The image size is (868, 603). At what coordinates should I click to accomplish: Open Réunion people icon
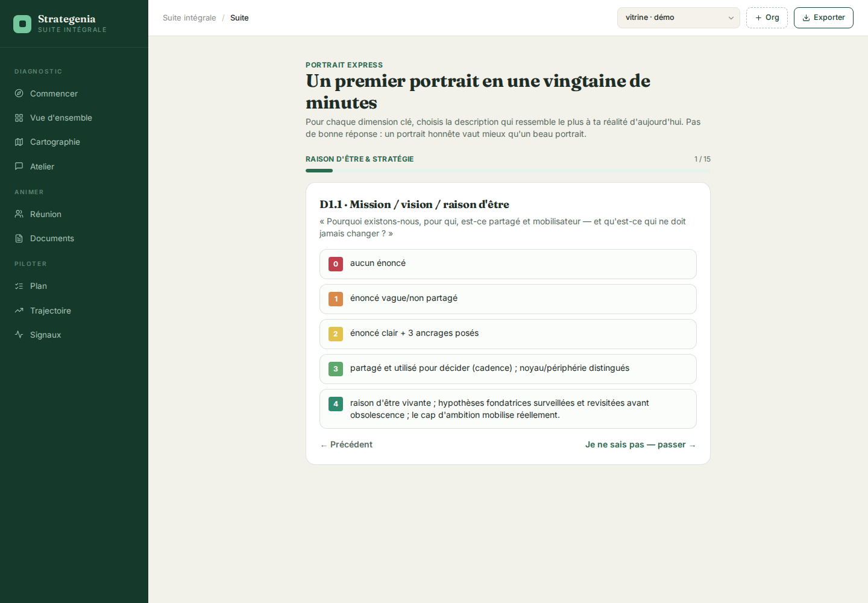[19, 214]
